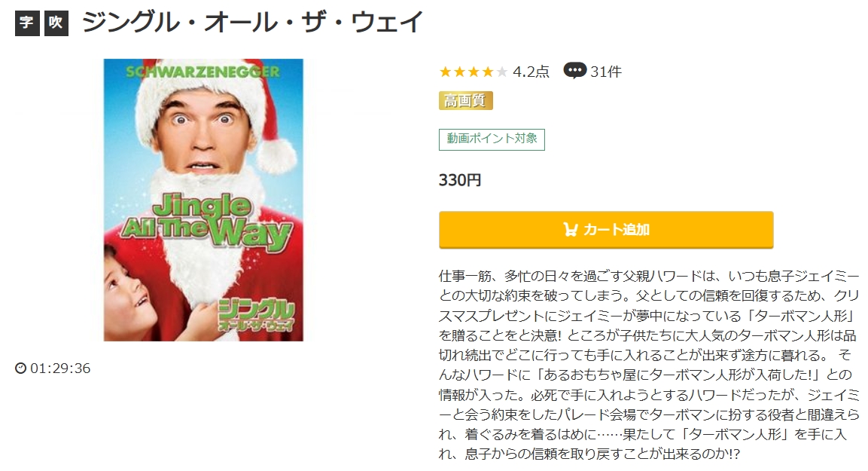Click the SCHWARZENEGGER name on poster
The height and width of the screenshot is (471, 868).
(203, 72)
